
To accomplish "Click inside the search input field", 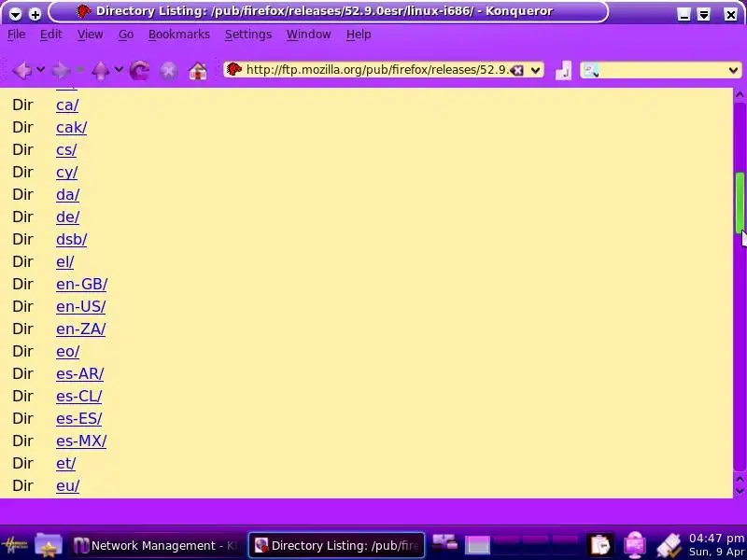I will [x=662, y=71].
